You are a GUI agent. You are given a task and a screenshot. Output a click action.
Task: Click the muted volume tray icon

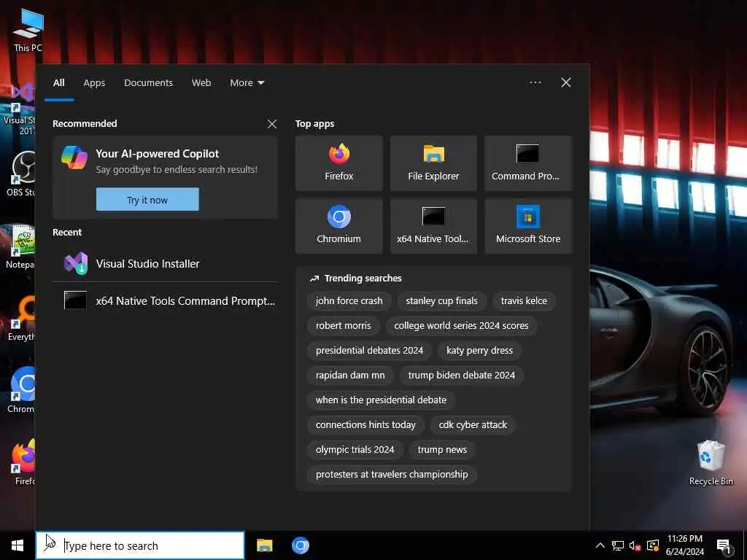635,545
